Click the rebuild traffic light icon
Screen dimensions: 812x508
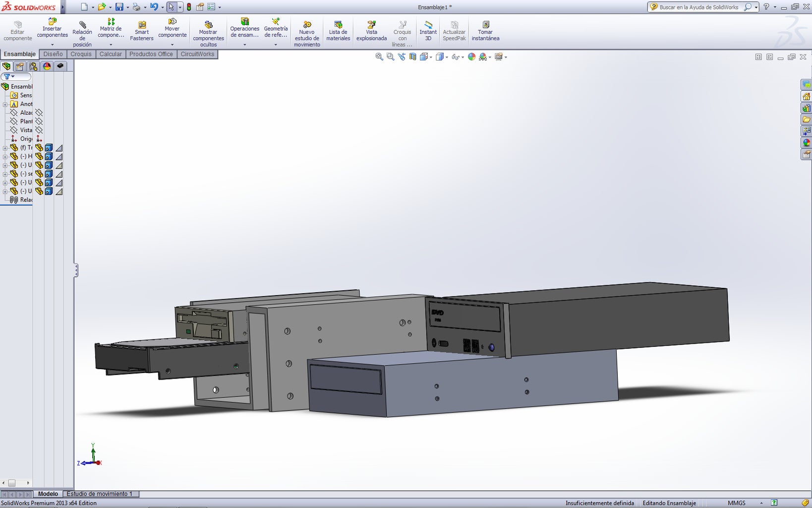[x=189, y=7]
